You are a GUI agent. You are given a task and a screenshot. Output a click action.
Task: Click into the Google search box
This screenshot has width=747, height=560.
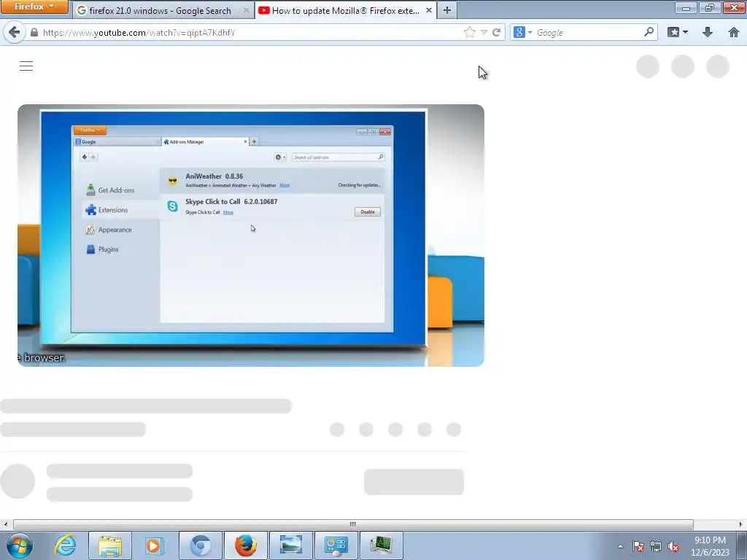click(589, 32)
